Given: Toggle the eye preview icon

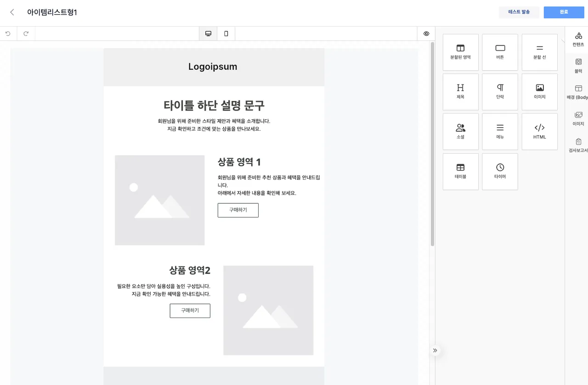Looking at the screenshot, I should pos(426,33).
